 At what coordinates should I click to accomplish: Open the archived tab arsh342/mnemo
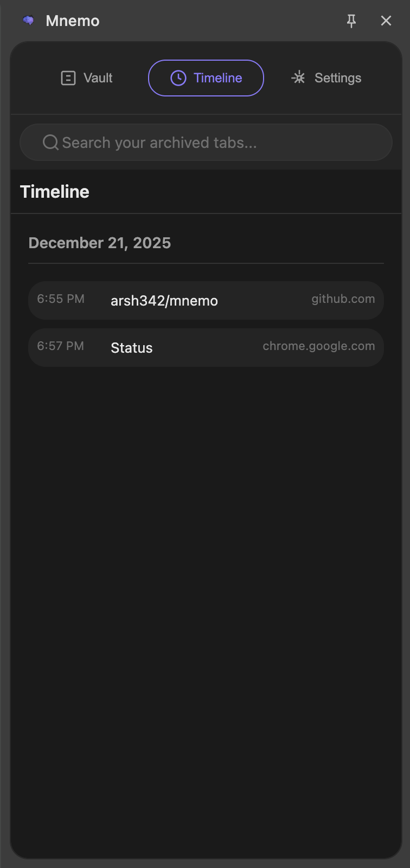206,300
